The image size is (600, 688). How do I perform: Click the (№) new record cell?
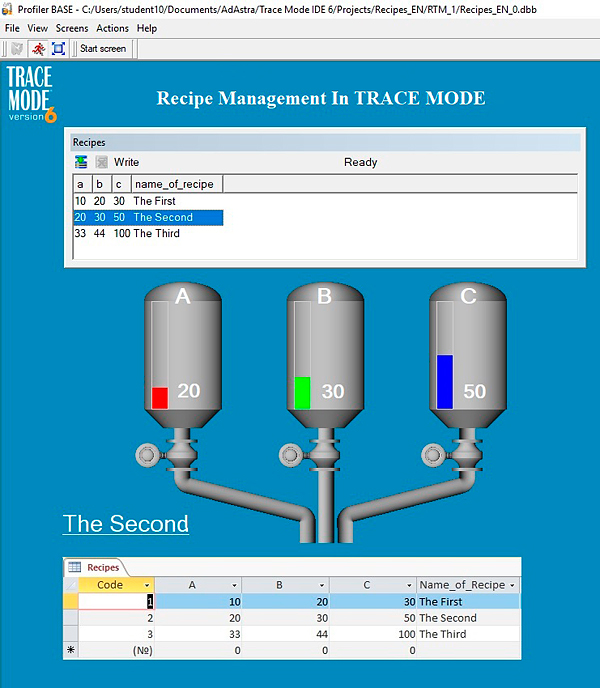[116, 650]
